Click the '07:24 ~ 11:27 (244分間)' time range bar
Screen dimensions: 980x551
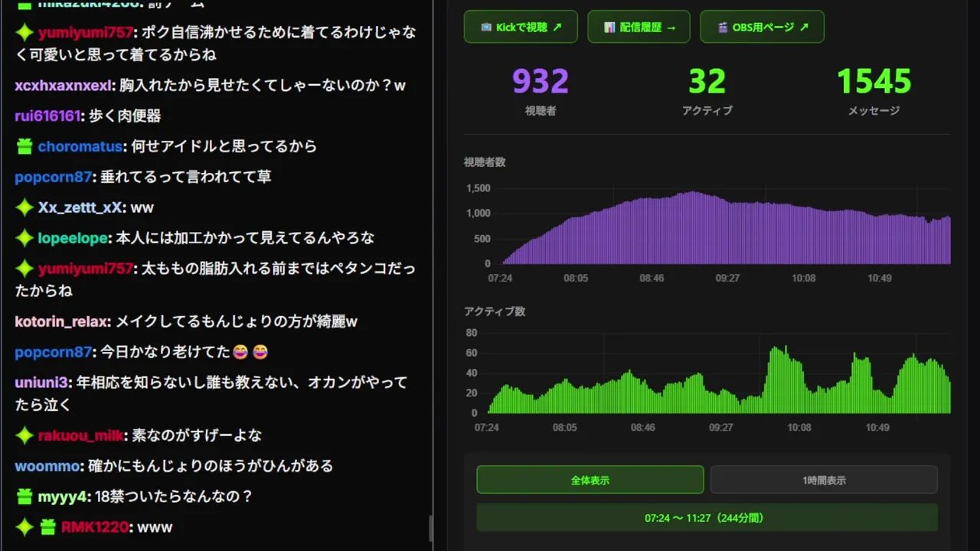707,517
